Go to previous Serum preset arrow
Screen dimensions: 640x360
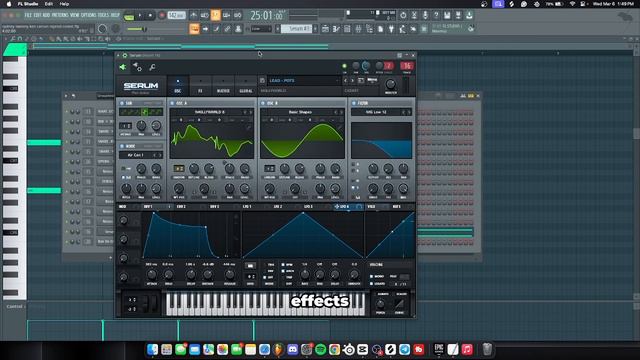coord(346,80)
